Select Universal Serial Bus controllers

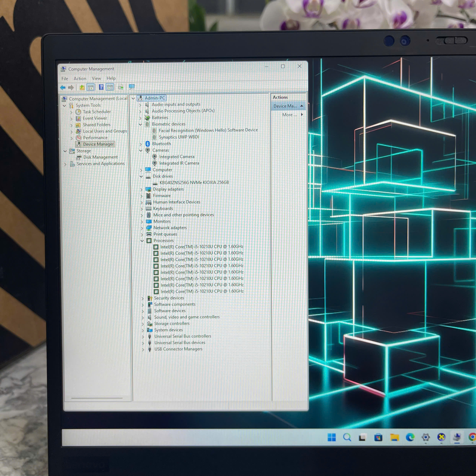coord(183,336)
